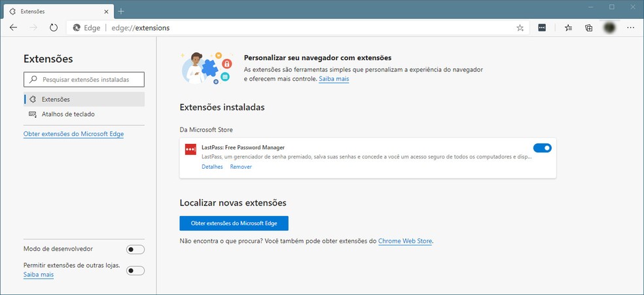
Task: Open the Collections icon
Action: pos(588,27)
